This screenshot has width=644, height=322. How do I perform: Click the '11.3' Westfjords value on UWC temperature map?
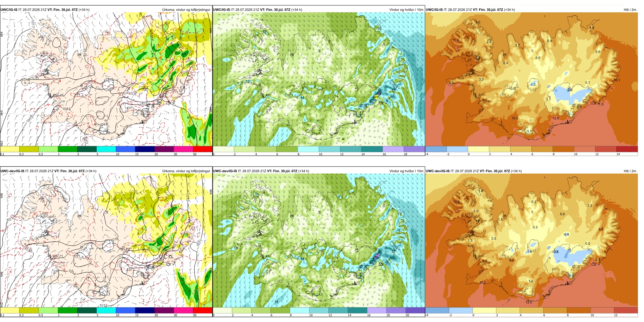pyautogui.click(x=456, y=40)
